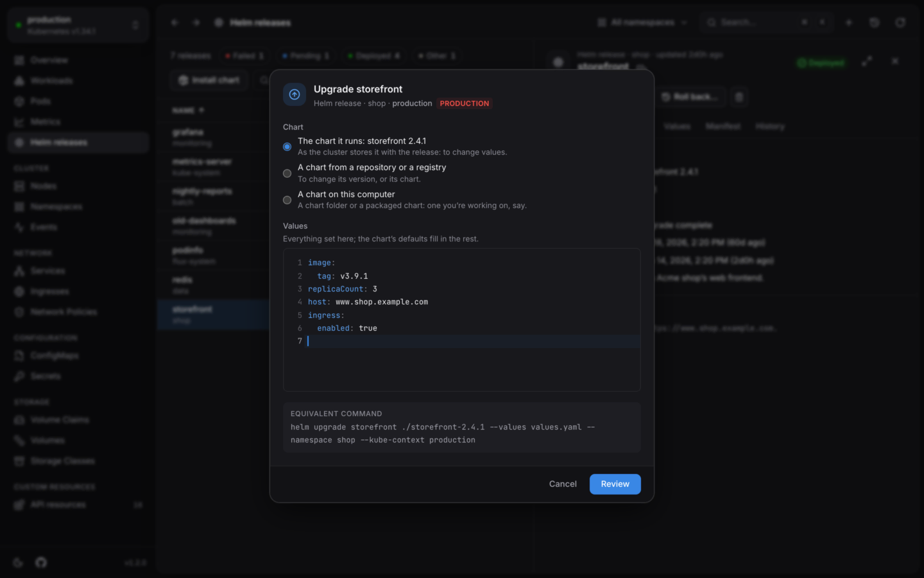Click the Roll back button
Image resolution: width=924 pixels, height=578 pixels.
pyautogui.click(x=690, y=97)
